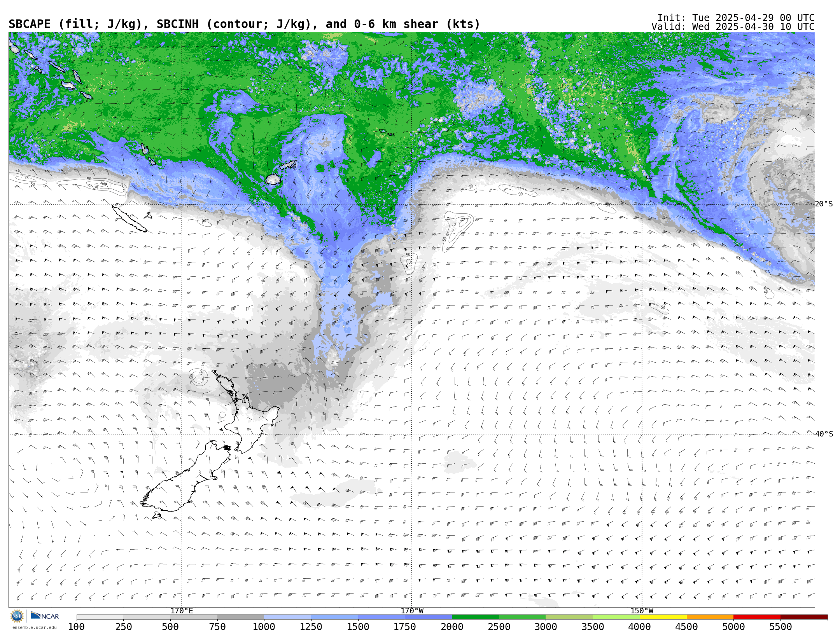Click the colorbar label 100
The image size is (840, 632).
77,627
